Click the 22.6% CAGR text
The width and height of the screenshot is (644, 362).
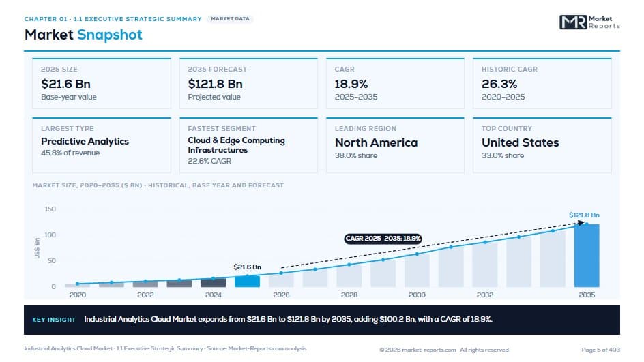point(209,161)
